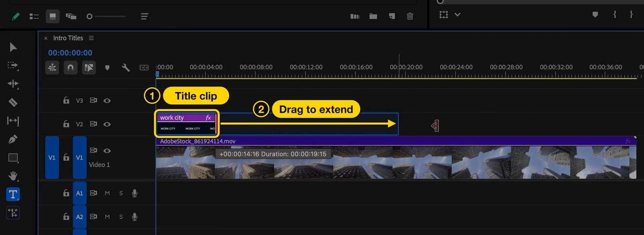Target the V2 track label
644x235 pixels.
(x=80, y=124)
